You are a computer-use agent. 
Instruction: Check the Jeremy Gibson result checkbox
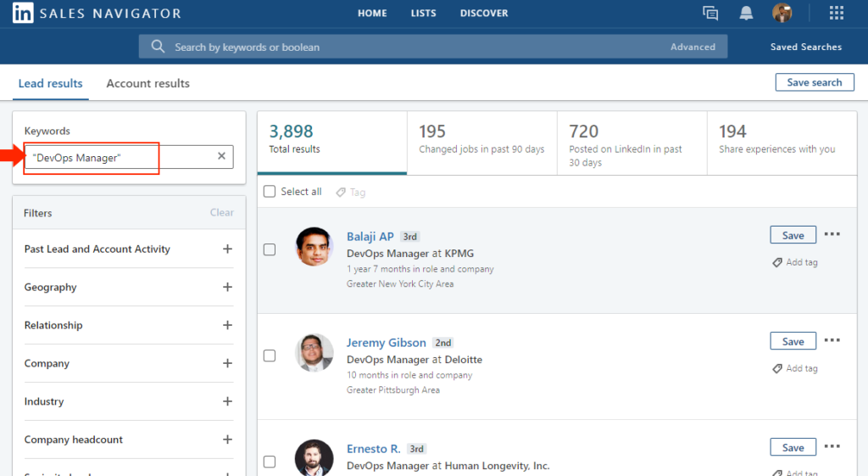pos(270,356)
